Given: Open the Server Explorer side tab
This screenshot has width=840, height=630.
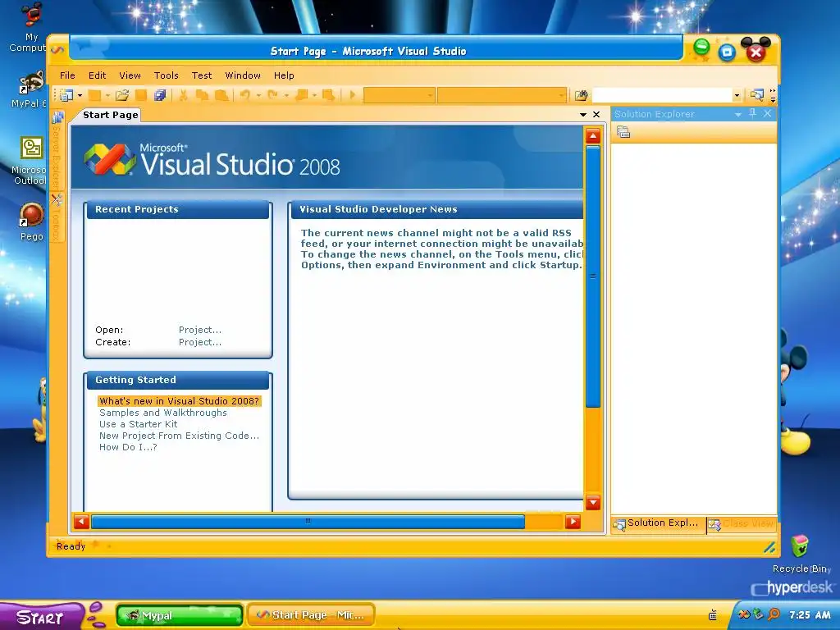Looking at the screenshot, I should click(x=57, y=150).
